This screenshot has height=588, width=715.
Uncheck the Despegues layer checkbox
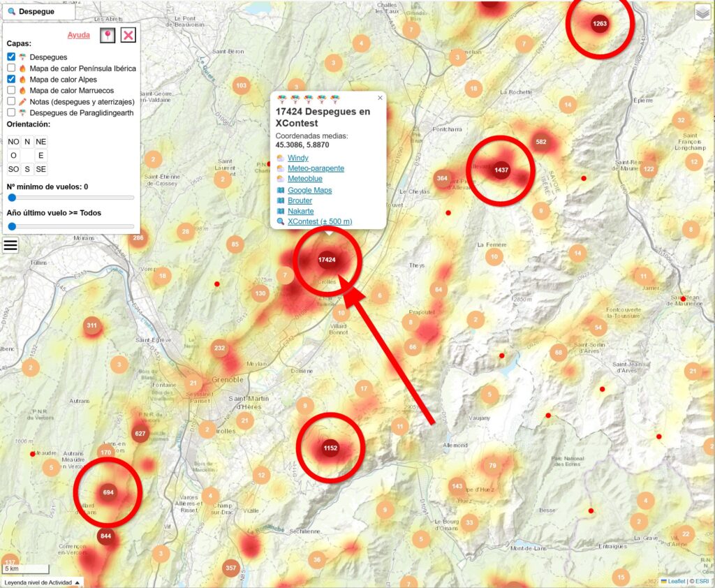(x=11, y=57)
